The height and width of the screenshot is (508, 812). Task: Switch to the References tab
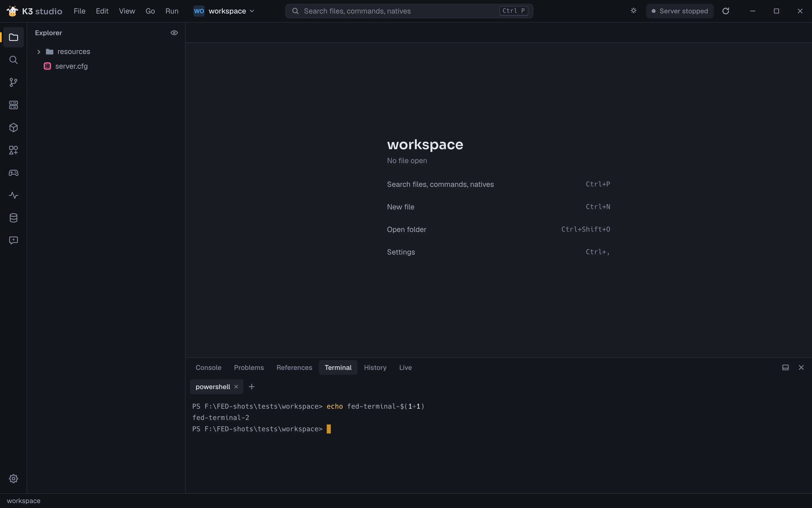(x=294, y=368)
